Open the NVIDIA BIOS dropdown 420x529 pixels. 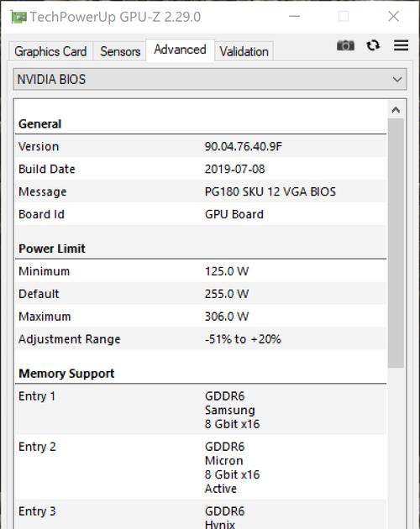click(x=210, y=79)
